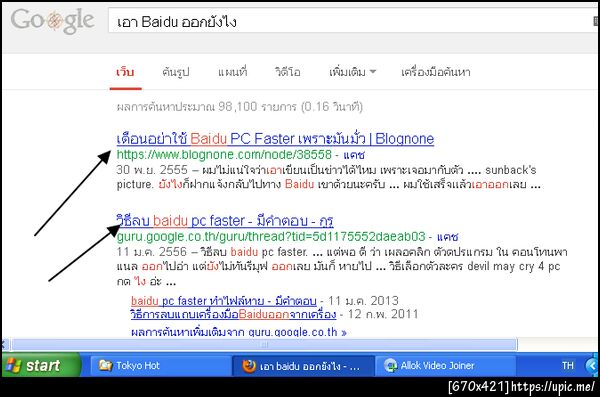The height and width of the screenshot is (397, 600).
Task: Open baidu pc faster ทำไฟล์หาย sublink
Action: click(223, 301)
